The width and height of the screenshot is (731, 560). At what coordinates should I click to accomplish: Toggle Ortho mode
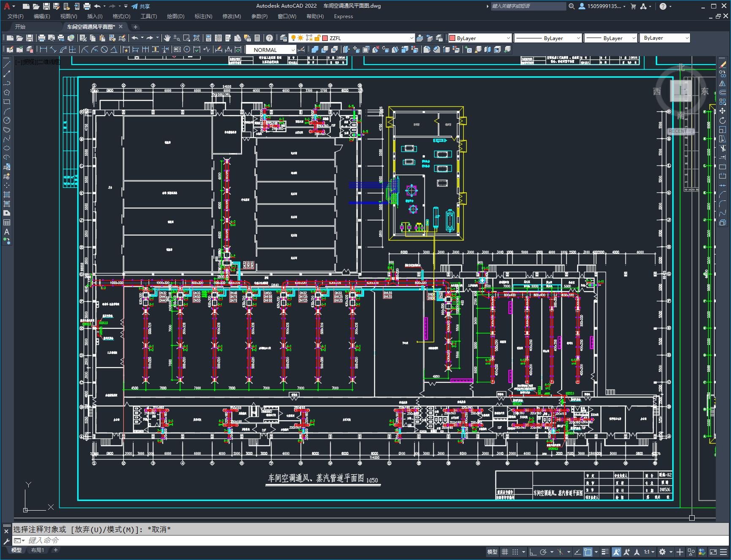click(x=533, y=552)
